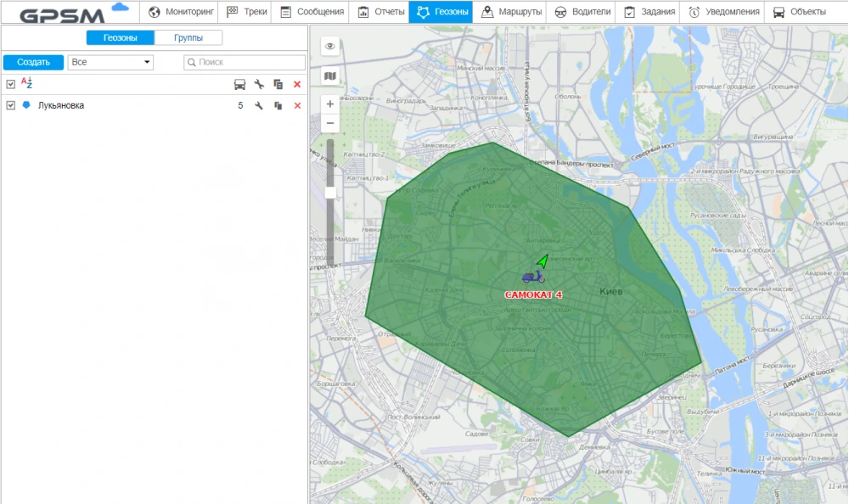Toggle the select-all checkbox above the geozone list
849x504 pixels.
click(9, 84)
